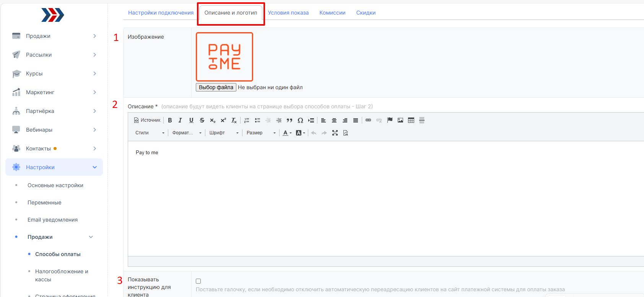The image size is (644, 297).
Task: Insert a hyperlink with link icon
Action: point(368,120)
